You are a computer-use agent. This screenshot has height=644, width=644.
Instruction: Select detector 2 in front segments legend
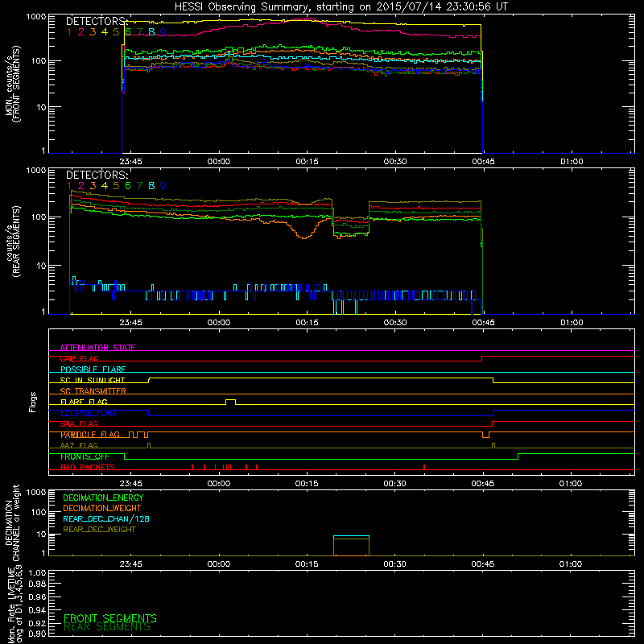(81, 32)
